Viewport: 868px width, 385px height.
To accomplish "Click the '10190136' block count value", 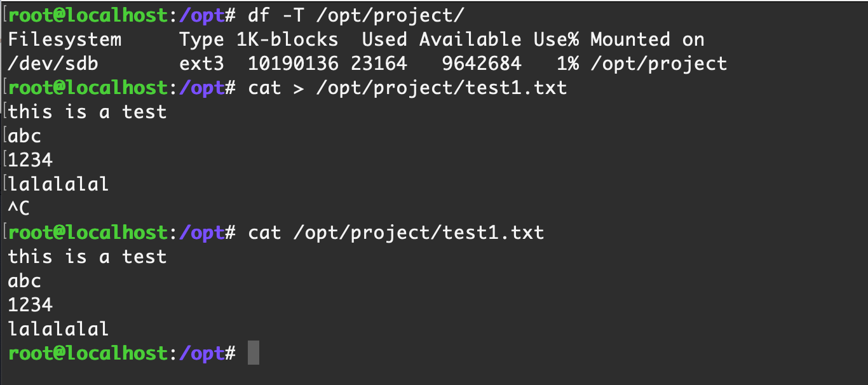I will 293,64.
